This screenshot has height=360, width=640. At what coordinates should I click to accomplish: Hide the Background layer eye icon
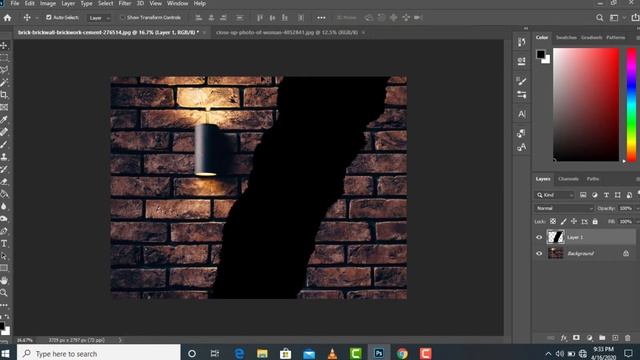click(539, 253)
